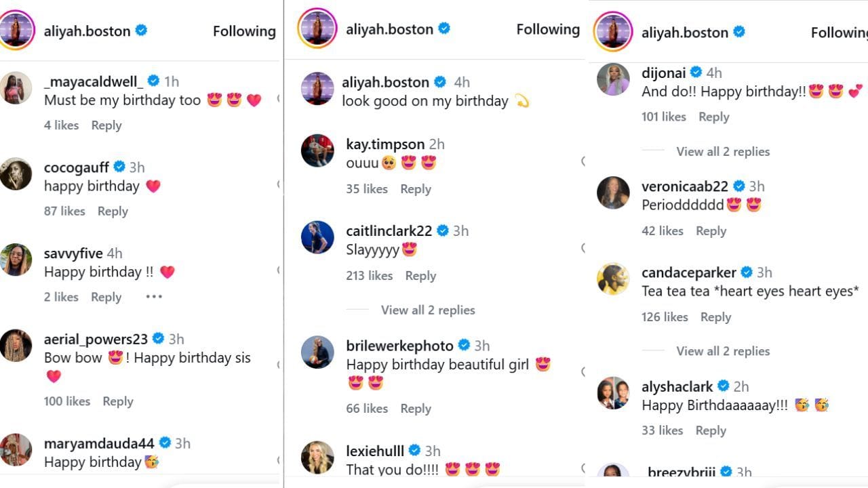Expand replies under dijonai's comment
Screen dimensions: 868x488
[x=723, y=151]
